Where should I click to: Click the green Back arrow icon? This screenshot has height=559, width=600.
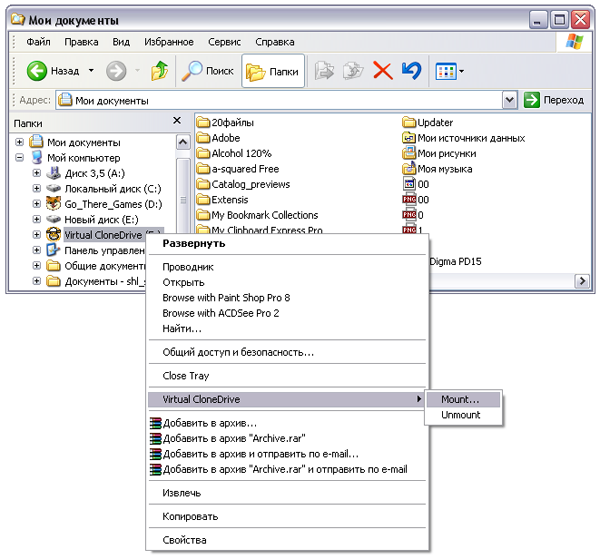(x=37, y=71)
